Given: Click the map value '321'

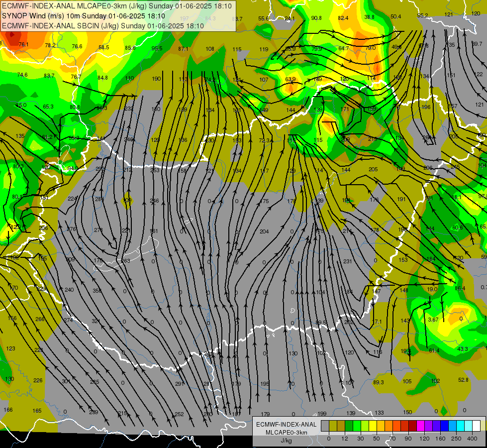Looking at the screenshot, I should point(96,321).
